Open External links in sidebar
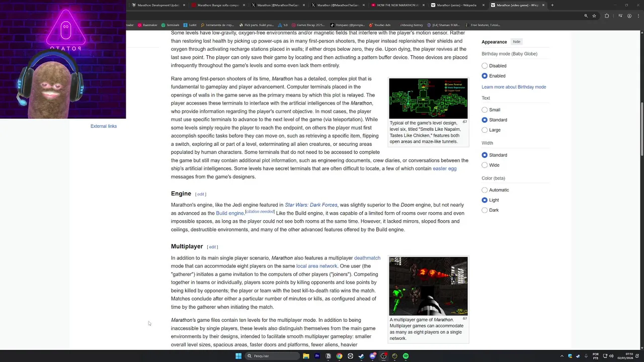Screen dimensions: 644x362 (104, 126)
